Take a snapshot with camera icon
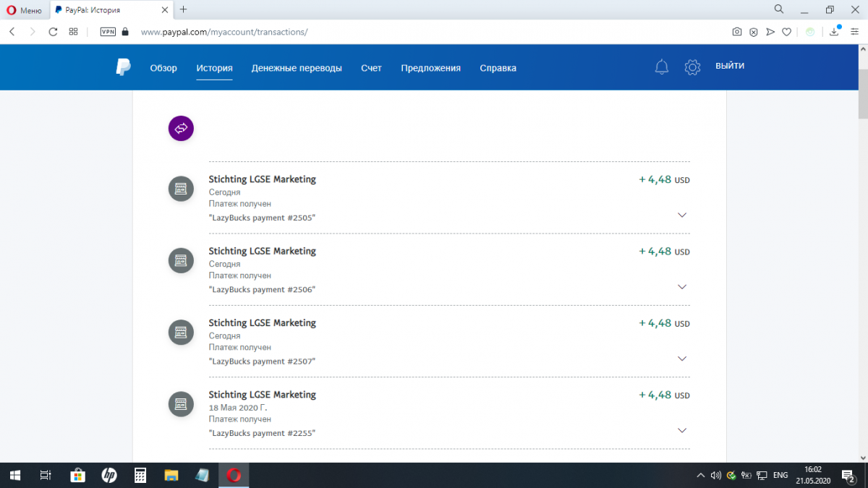868x488 pixels. (x=736, y=32)
